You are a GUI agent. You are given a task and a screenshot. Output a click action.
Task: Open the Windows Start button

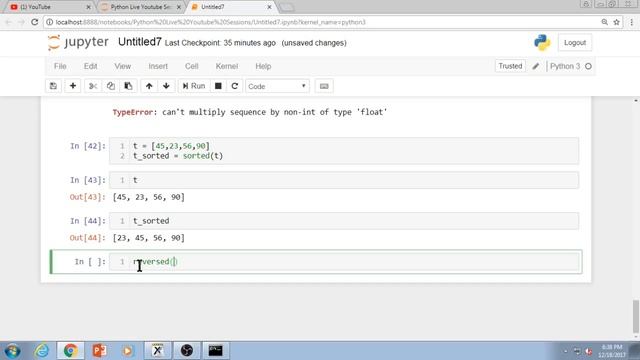pos(12,351)
